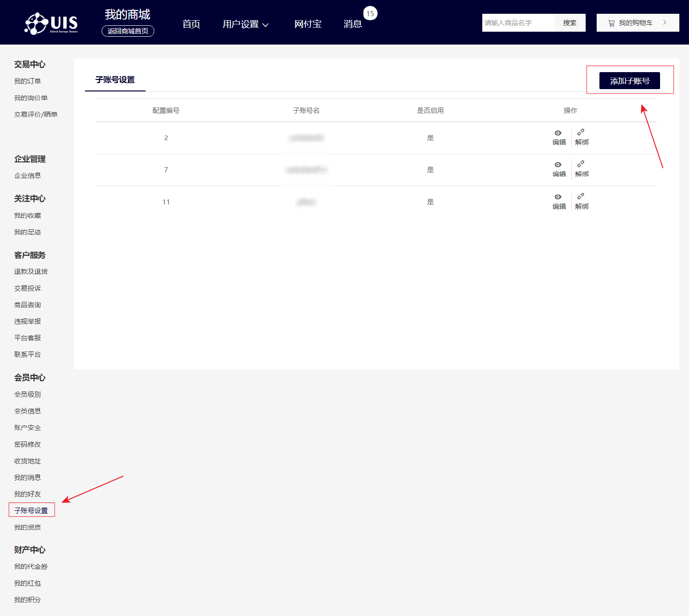This screenshot has width=689, height=616.
Task: Open 退款及退货 in sidebar
Action: pos(31,271)
